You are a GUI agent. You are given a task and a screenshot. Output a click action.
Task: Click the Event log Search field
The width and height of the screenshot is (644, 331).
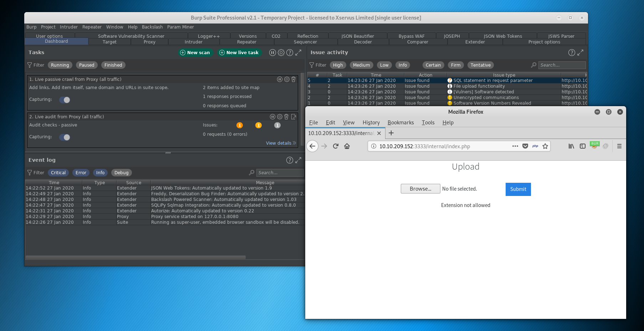click(x=280, y=173)
